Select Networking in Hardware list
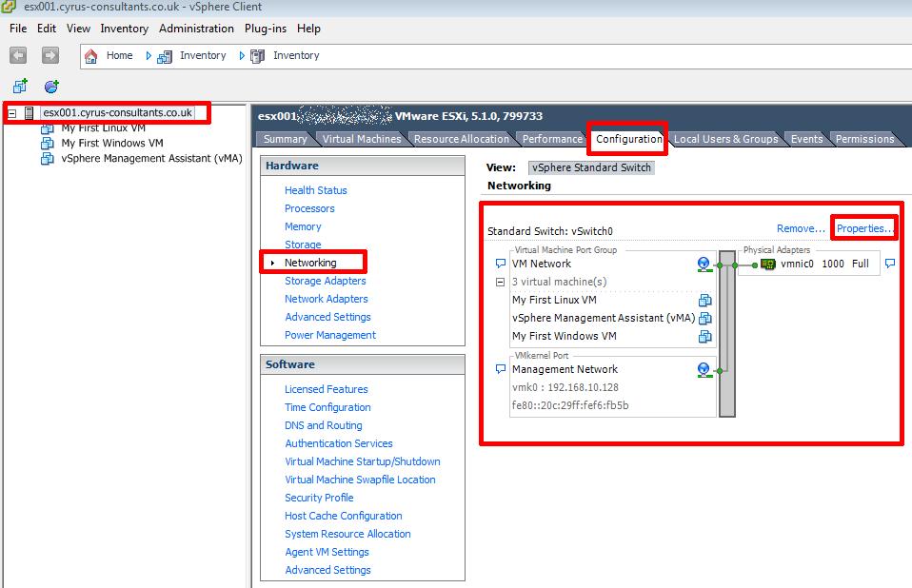The height and width of the screenshot is (588, 912). pos(310,262)
